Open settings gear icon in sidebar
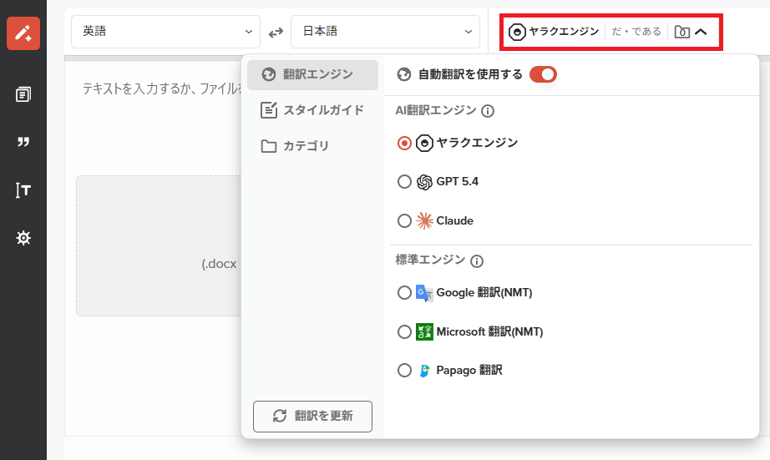This screenshot has width=770, height=460. click(23, 238)
